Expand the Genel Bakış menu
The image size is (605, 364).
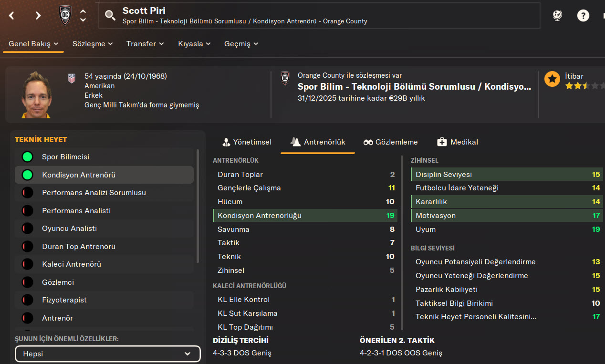33,44
